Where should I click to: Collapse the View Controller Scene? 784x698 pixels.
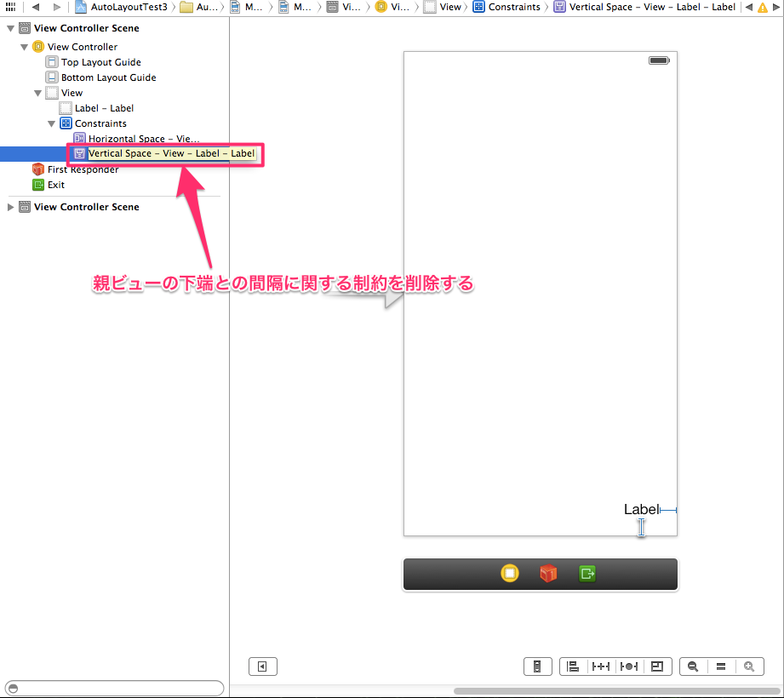coord(11,27)
